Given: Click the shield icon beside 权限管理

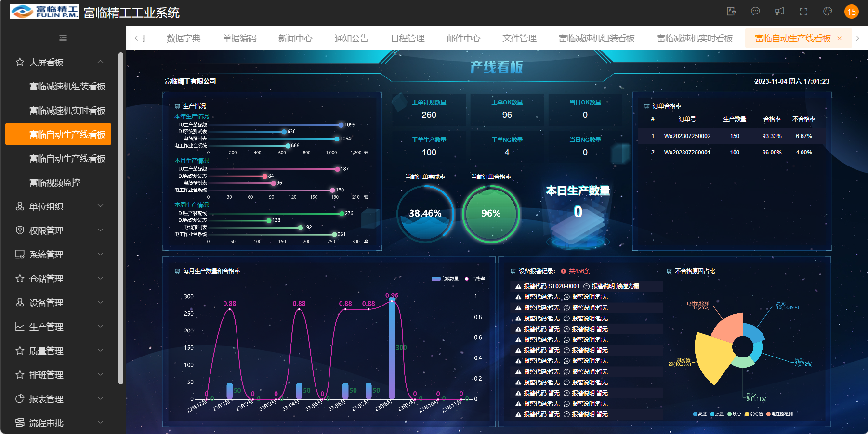Looking at the screenshot, I should 20,230.
